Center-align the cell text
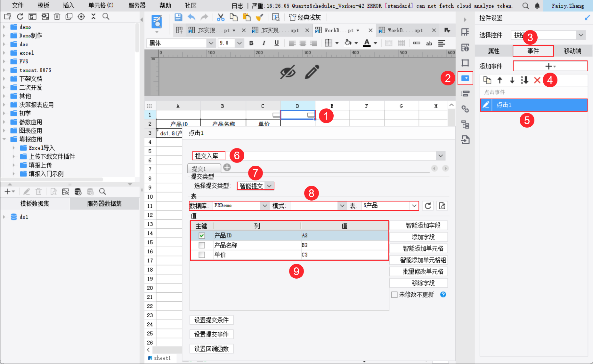The width and height of the screenshot is (593, 364). pyautogui.click(x=303, y=43)
